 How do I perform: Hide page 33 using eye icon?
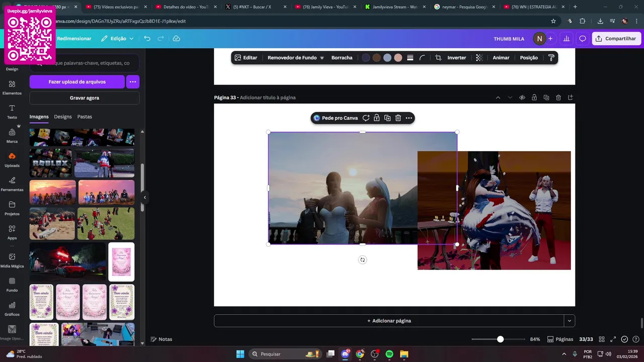522,98
